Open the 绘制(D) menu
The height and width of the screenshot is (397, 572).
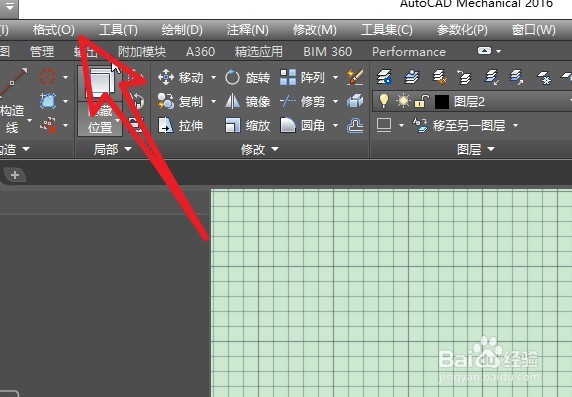(x=182, y=30)
